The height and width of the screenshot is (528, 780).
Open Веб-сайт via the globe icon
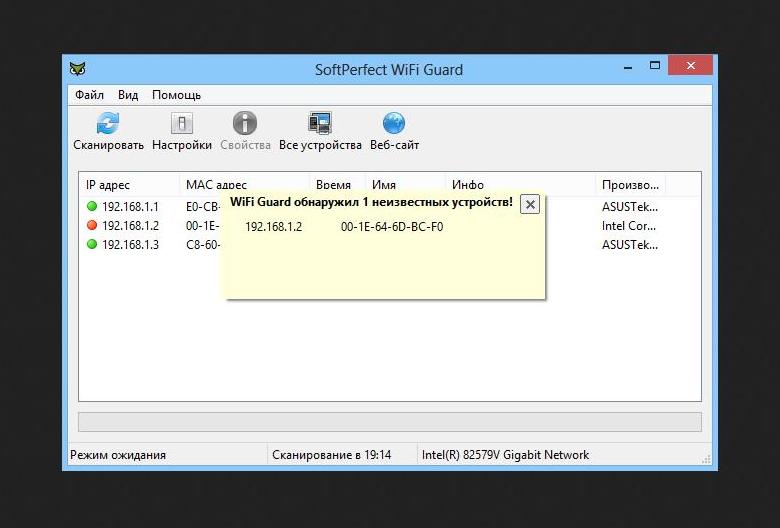pyautogui.click(x=394, y=123)
